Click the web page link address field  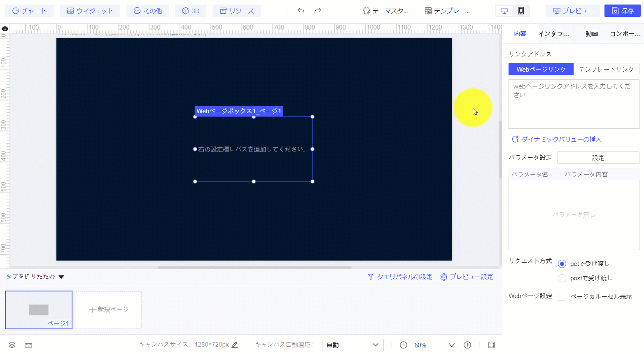pyautogui.click(x=574, y=104)
